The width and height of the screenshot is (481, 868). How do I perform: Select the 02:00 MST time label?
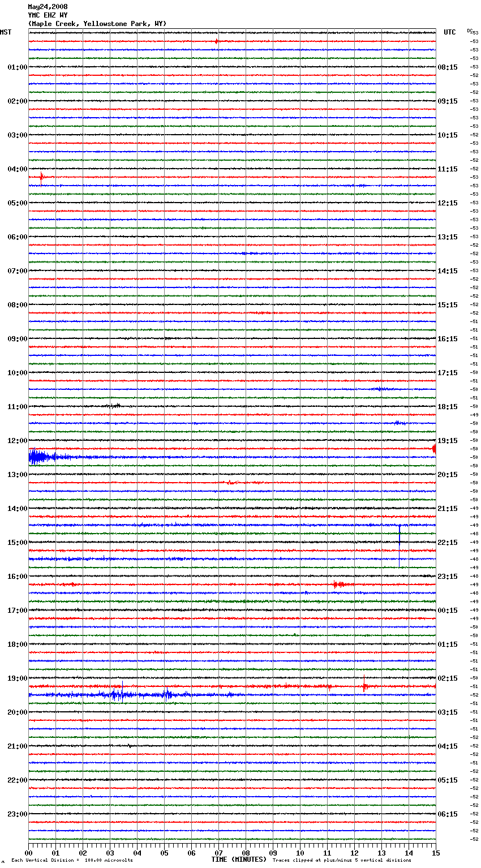click(18, 101)
